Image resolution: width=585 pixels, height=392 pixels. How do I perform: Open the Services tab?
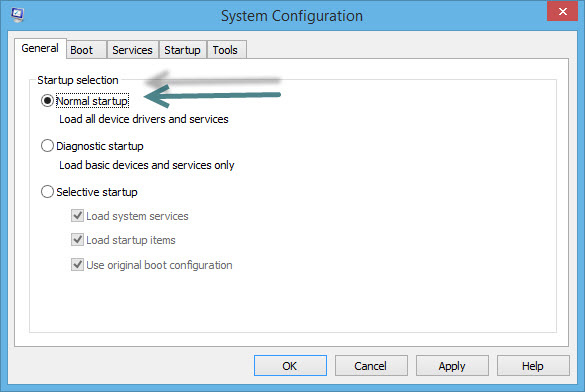click(x=132, y=50)
